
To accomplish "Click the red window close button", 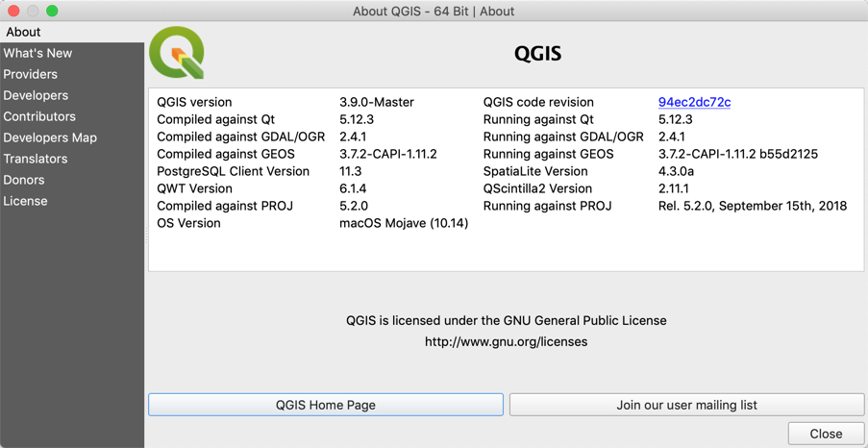I will click(13, 11).
